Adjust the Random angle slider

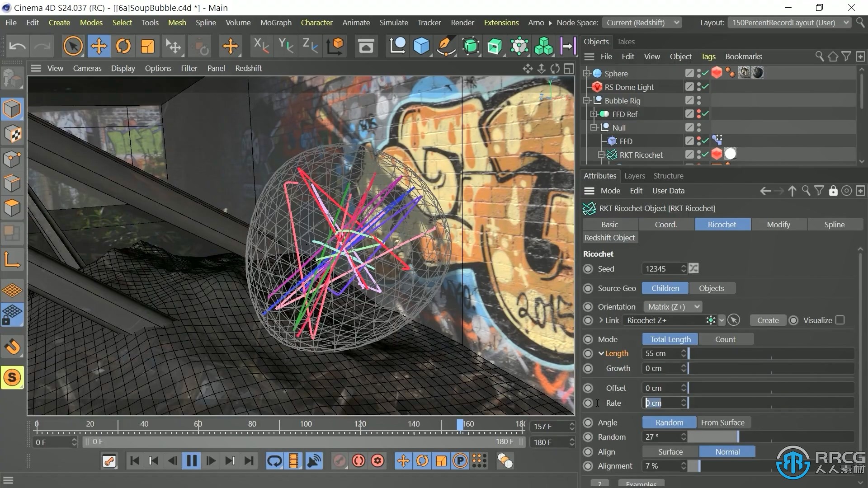tap(770, 437)
